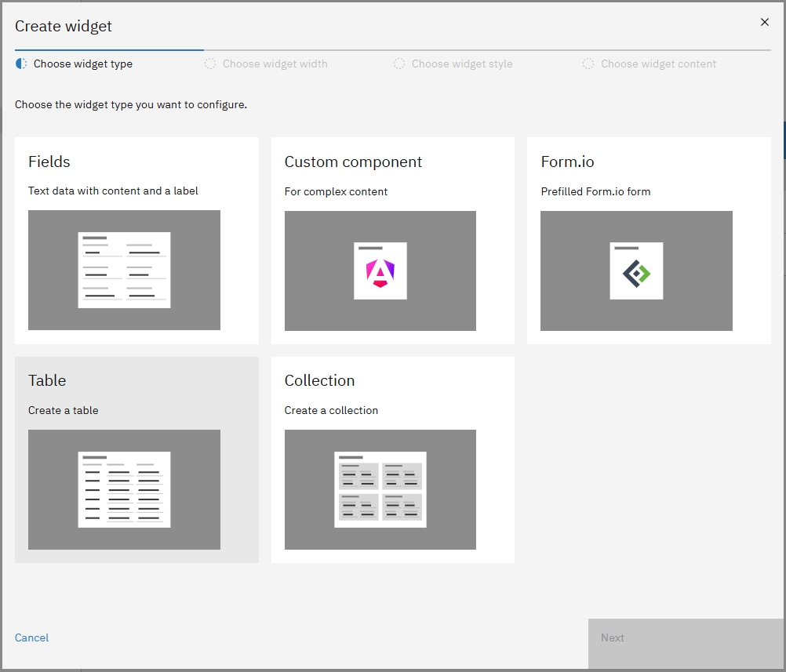The image size is (786, 672).
Task: Open the Choose widget style step
Action: pos(462,64)
